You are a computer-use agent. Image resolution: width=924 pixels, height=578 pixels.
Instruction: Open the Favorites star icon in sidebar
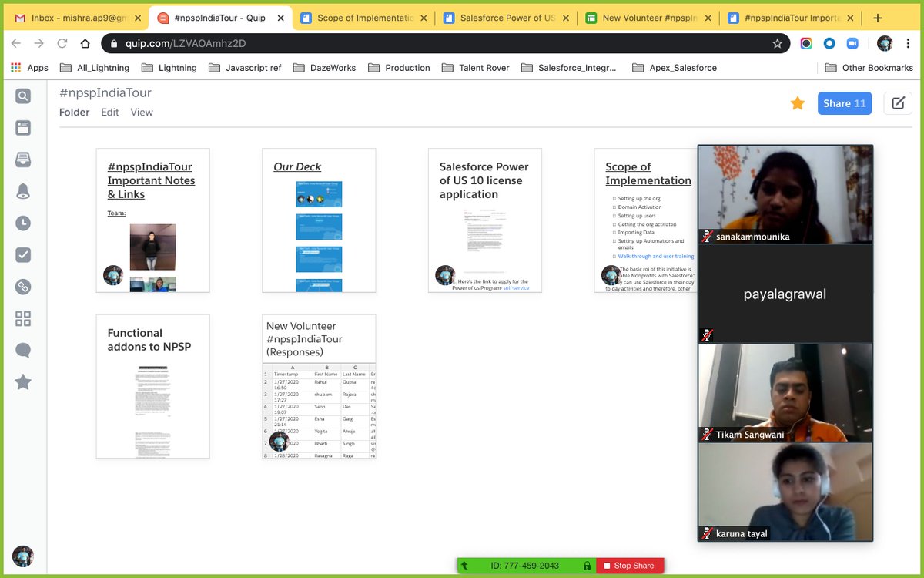point(23,381)
